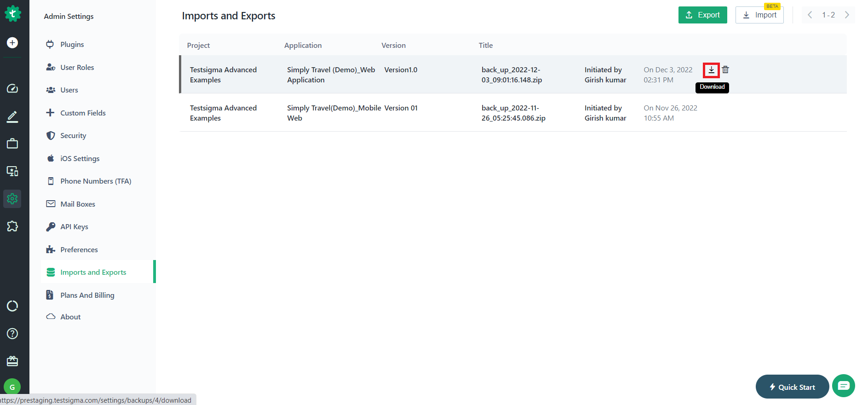868x405 pixels.
Task: Open the briefcase icon in left sidebar
Action: click(x=12, y=144)
